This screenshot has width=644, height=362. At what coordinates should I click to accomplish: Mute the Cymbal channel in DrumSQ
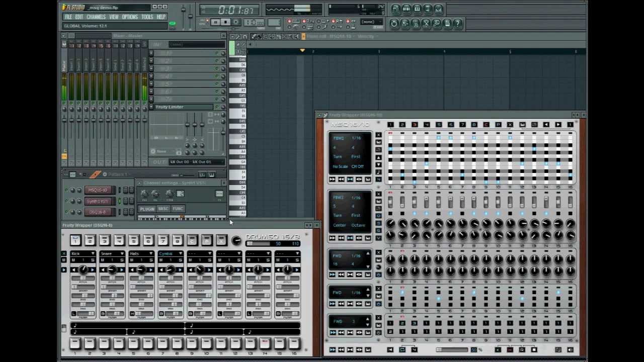161,260
